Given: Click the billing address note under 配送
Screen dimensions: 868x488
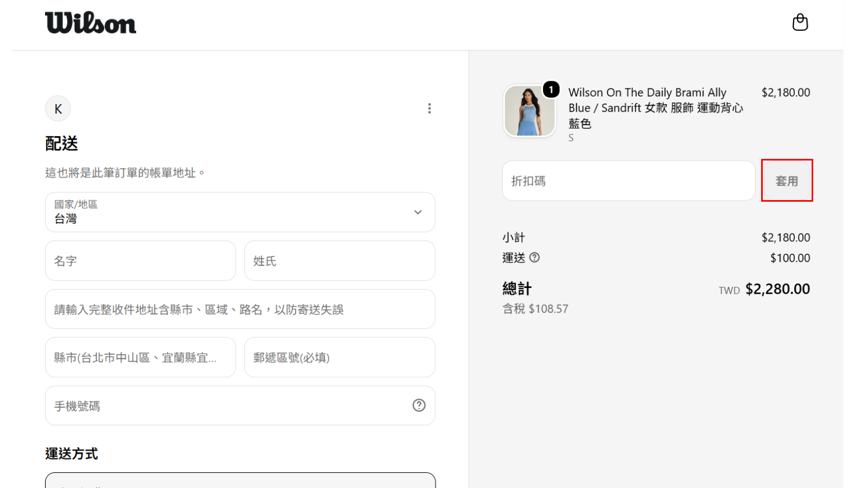Looking at the screenshot, I should [125, 173].
